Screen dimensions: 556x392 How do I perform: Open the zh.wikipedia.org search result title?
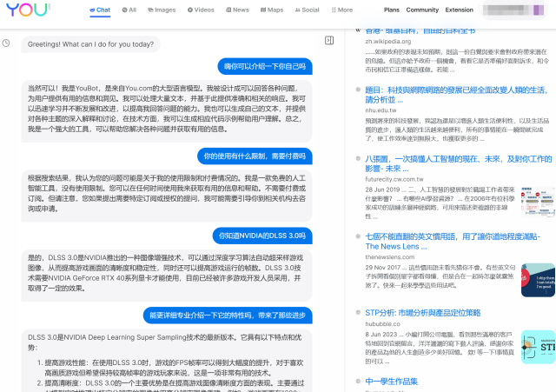[x=420, y=31]
